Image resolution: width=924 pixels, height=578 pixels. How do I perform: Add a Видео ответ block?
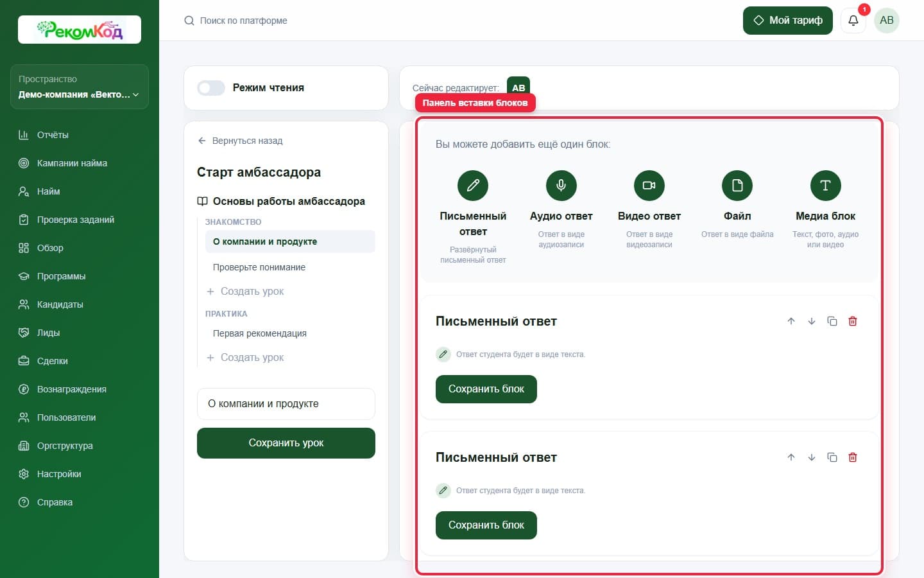[x=649, y=186]
